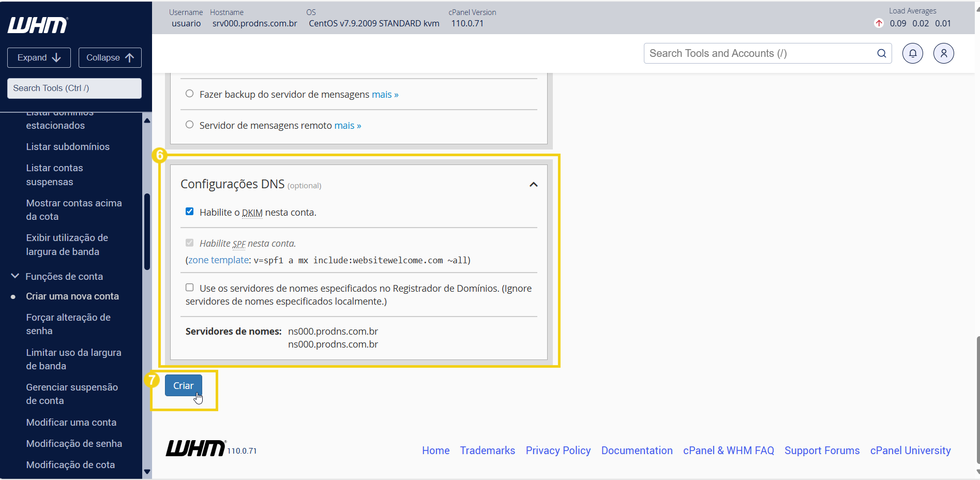Toggle Habilite SPF nesta conta checkbox
Viewport: 980px width, 480px height.
(x=190, y=243)
